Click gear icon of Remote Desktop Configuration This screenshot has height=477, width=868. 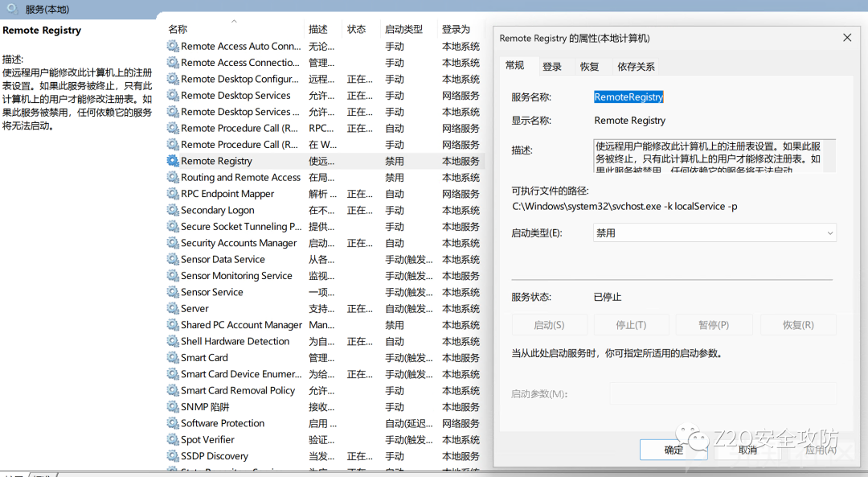(x=173, y=79)
